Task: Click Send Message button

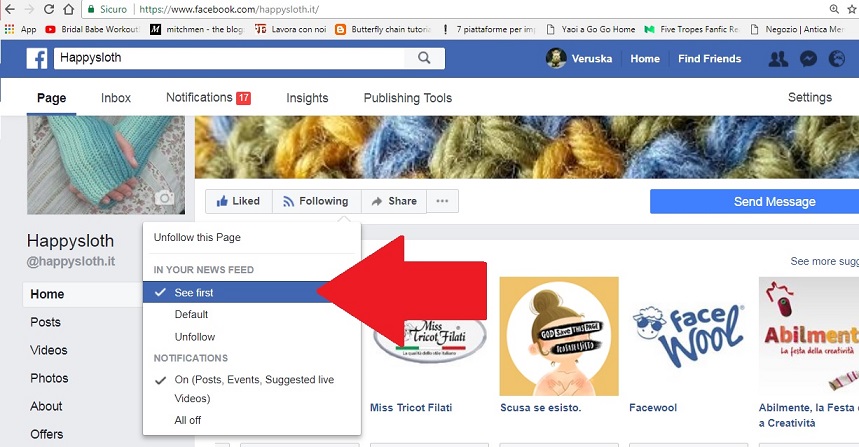Action: pos(755,202)
